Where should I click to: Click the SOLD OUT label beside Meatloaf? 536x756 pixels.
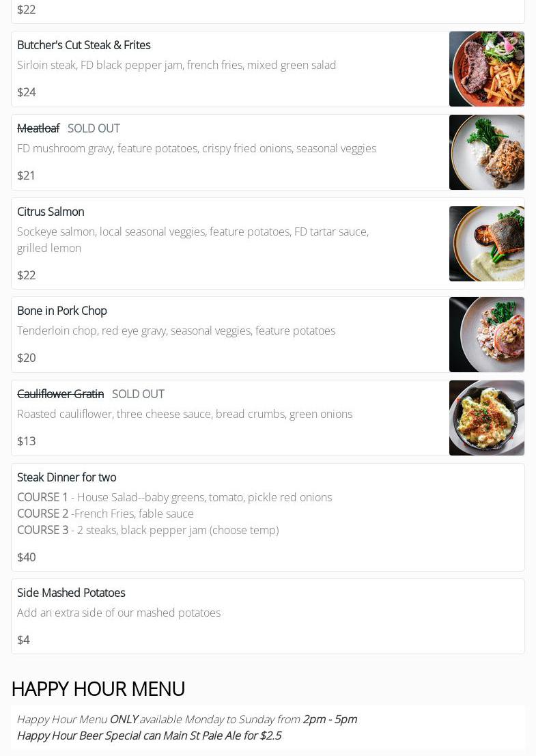tap(94, 128)
